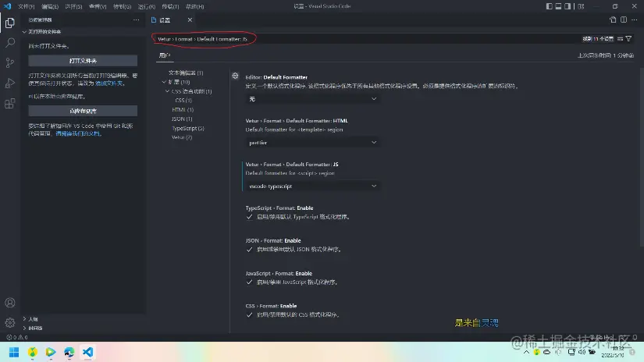Image resolution: width=644 pixels, height=362 pixels.
Task: Open the Customize Layout icon
Action: (581, 6)
